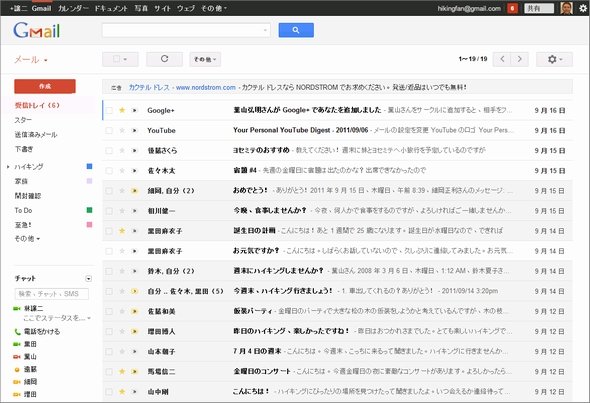Viewport: 590px width, 403px height.
Task: Open カレンダー in the top bar
Action: [x=73, y=8]
